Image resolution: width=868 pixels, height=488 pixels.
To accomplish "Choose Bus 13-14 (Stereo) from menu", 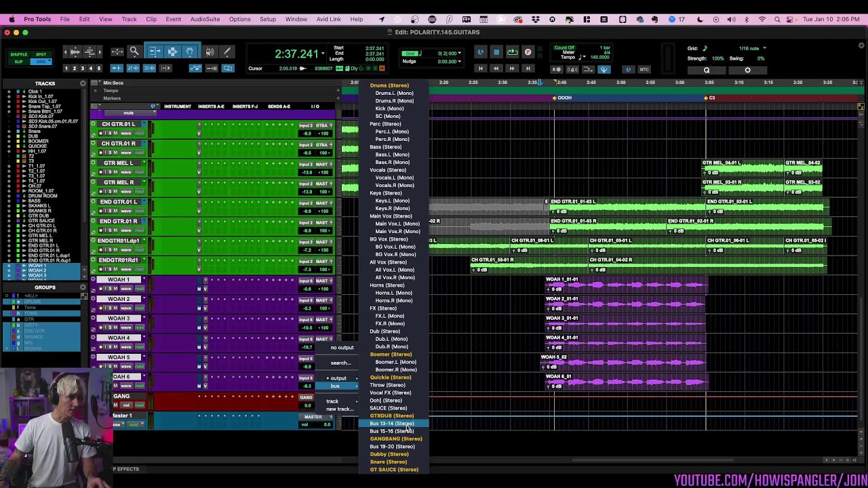I will coord(392,424).
